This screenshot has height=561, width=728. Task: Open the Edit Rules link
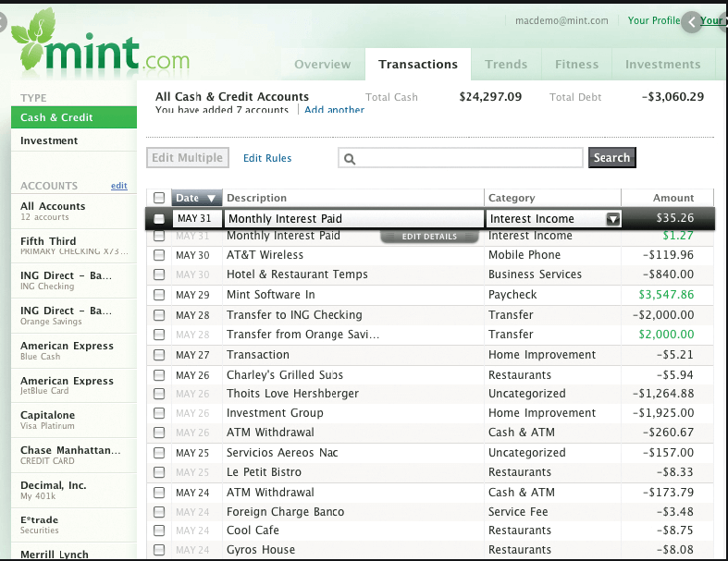pyautogui.click(x=267, y=158)
